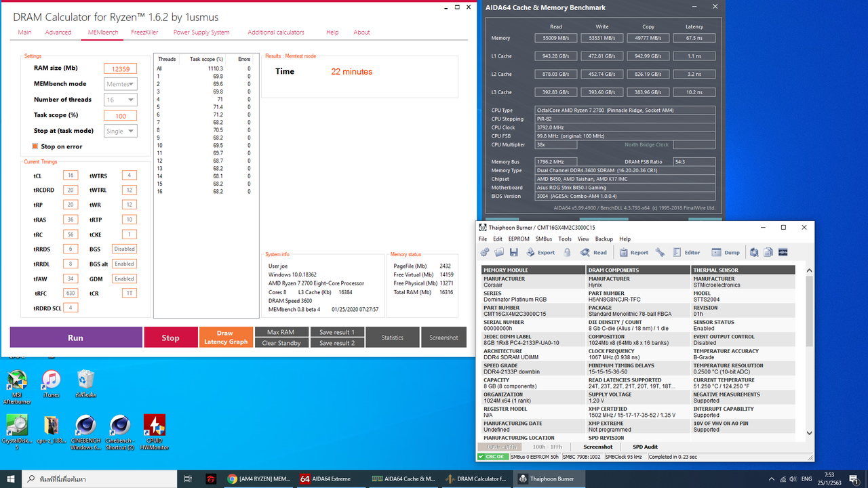The height and width of the screenshot is (488, 868).
Task: Open the Additional calculators tab
Action: [x=276, y=32]
